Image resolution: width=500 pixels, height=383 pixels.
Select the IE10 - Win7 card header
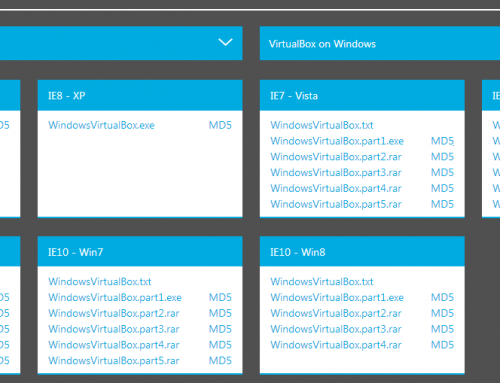click(140, 252)
